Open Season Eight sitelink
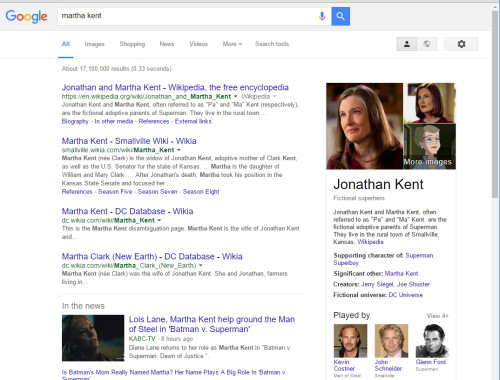This screenshot has width=500, height=380. point(201,192)
